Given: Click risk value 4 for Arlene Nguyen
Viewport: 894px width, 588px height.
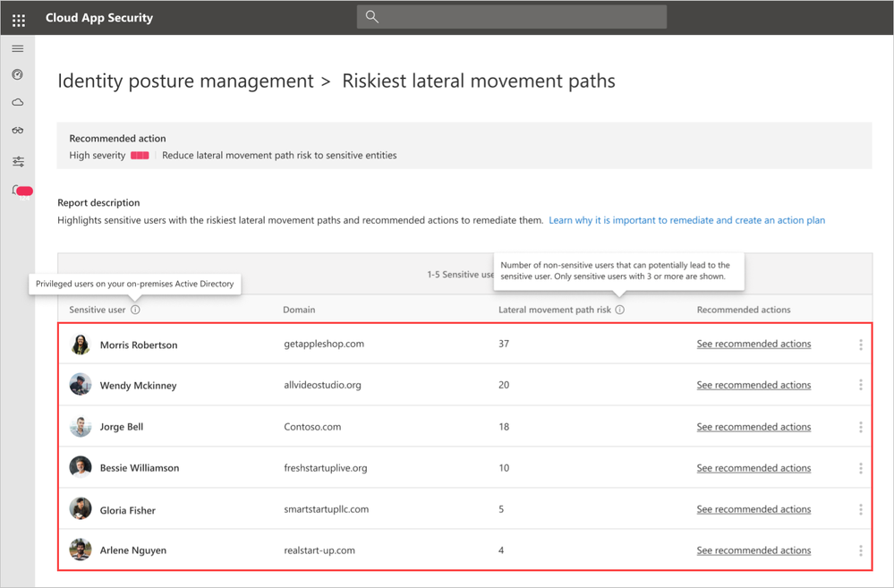Looking at the screenshot, I should click(x=501, y=550).
